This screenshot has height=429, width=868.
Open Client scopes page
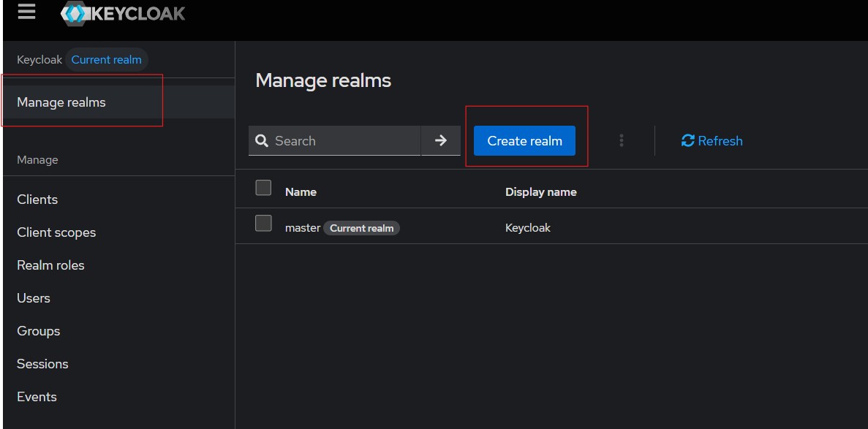click(56, 232)
